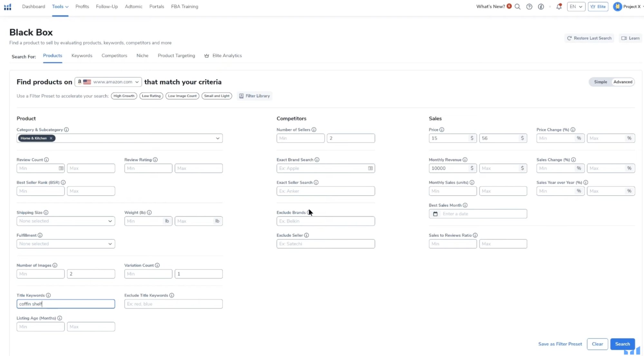The image size is (644, 356).
Task: Open the Filter Library
Action: click(255, 96)
